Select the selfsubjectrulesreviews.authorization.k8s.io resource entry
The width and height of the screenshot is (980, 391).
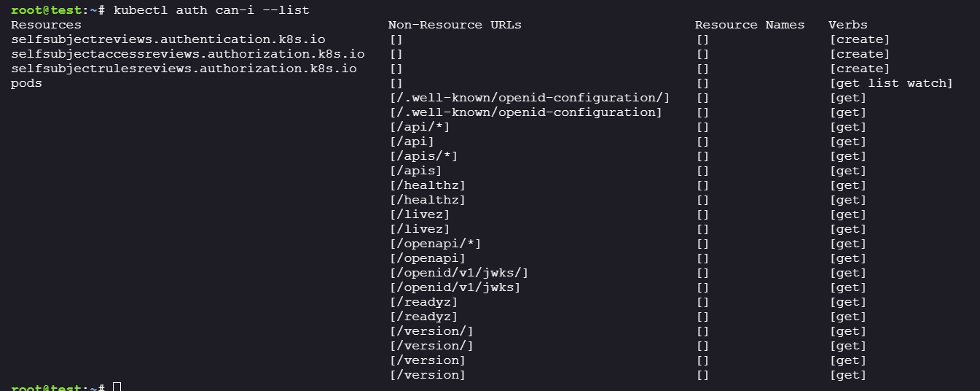[x=184, y=69]
